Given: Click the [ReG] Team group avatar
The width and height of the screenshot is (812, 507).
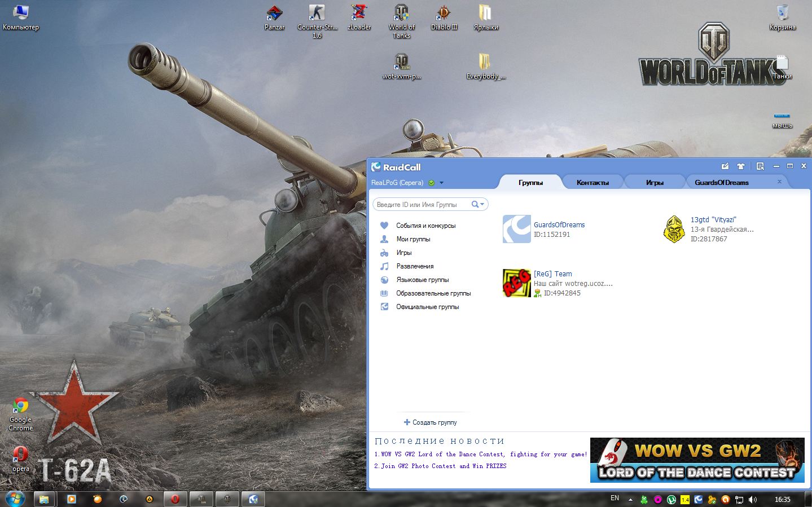Looking at the screenshot, I should [x=517, y=283].
